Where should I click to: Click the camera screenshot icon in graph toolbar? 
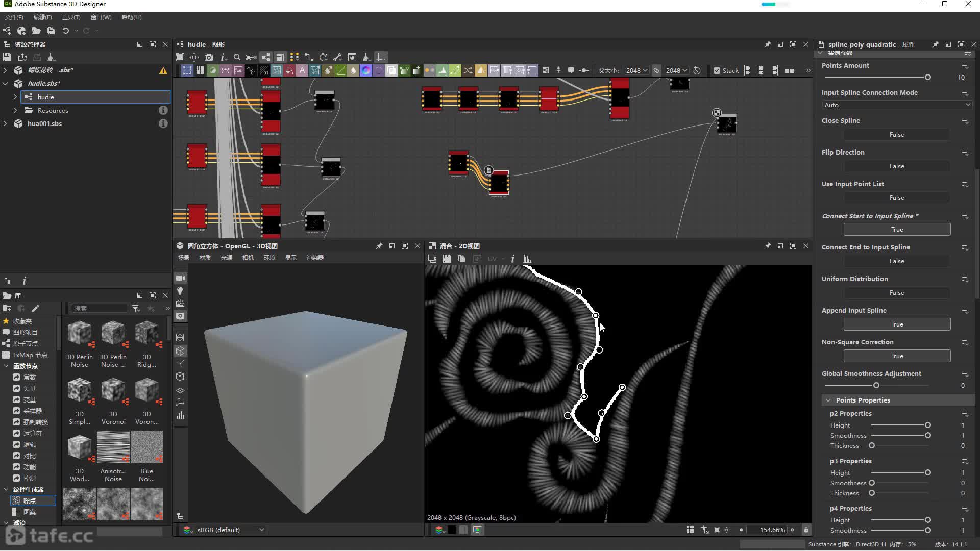(x=209, y=57)
